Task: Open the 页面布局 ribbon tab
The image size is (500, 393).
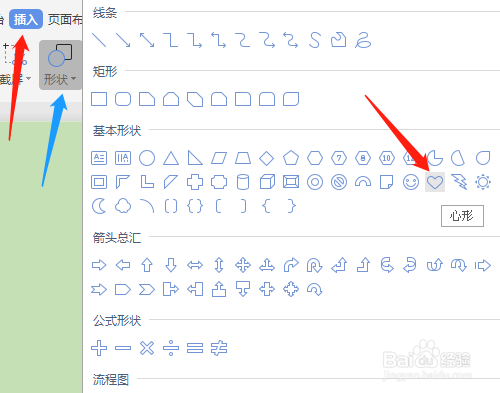Action: [x=65, y=20]
